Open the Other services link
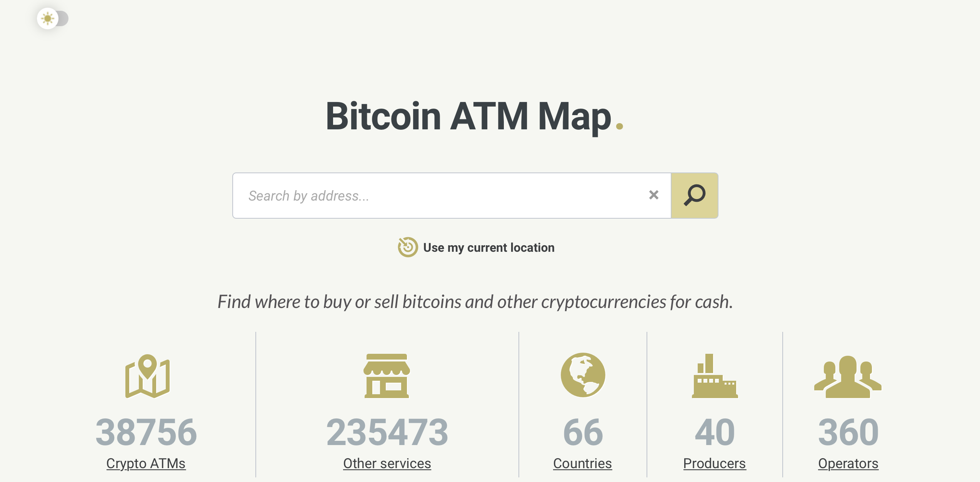The height and width of the screenshot is (482, 980). 387,463
